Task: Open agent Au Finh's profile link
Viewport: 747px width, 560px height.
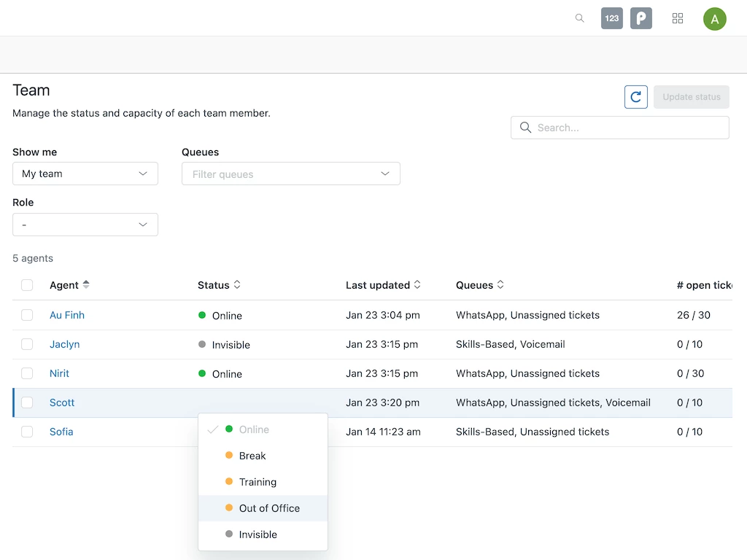Action: point(67,315)
